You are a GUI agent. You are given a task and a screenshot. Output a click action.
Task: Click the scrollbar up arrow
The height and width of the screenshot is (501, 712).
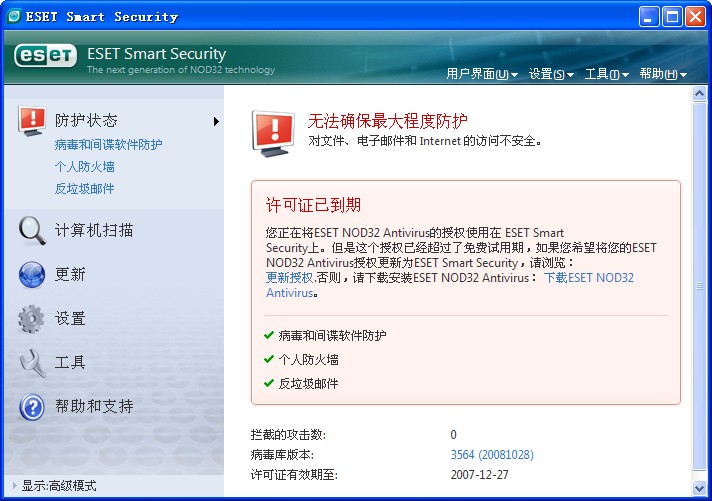pyautogui.click(x=699, y=94)
